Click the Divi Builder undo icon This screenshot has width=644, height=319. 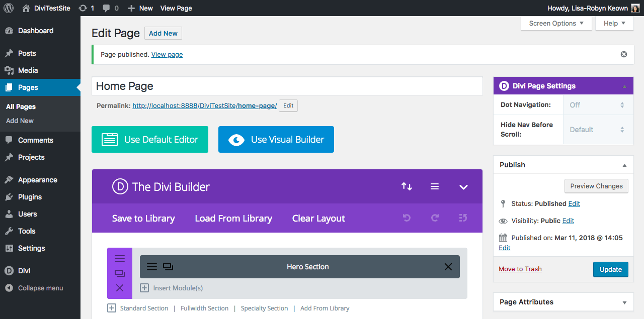(407, 218)
